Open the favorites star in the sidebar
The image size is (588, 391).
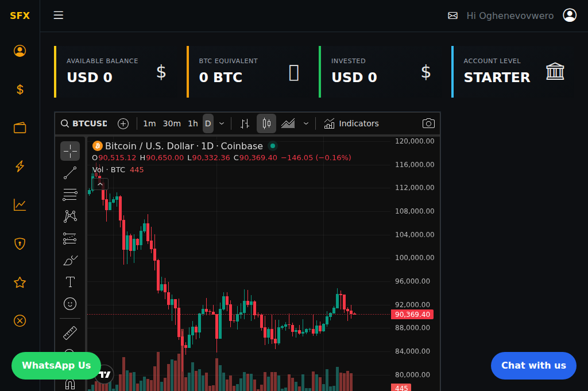tap(20, 282)
